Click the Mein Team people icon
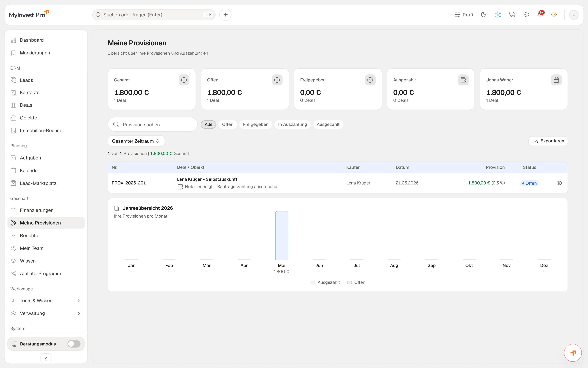This screenshot has height=368, width=588. point(13,248)
